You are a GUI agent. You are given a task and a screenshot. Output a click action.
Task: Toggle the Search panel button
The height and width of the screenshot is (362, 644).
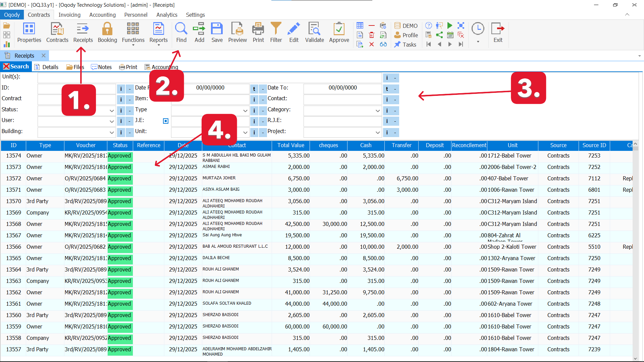(x=16, y=67)
